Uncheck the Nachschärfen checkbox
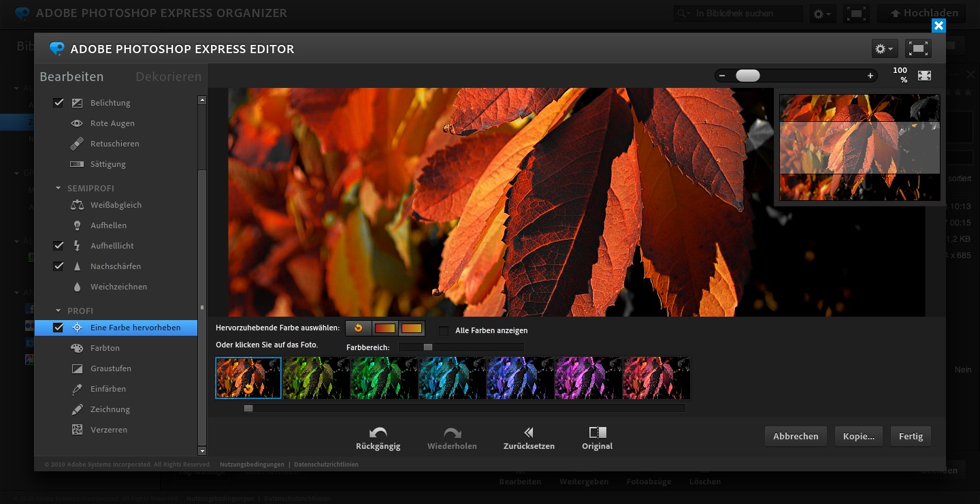Viewport: 980px width, 504px height. 59,266
